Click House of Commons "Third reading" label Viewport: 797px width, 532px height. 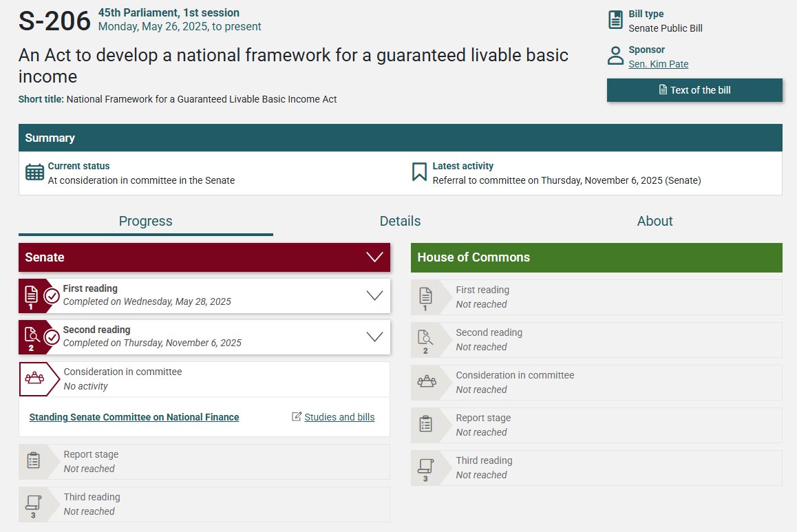pos(484,460)
